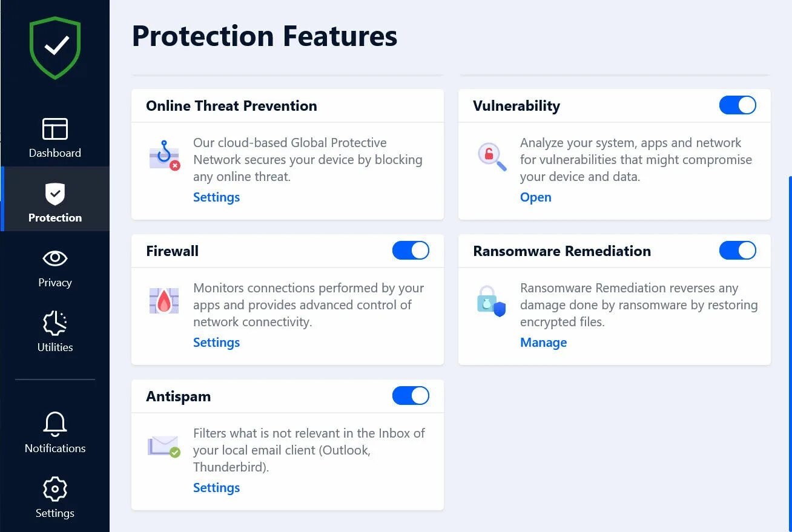Switch off the Antispam toggle

[x=411, y=396]
